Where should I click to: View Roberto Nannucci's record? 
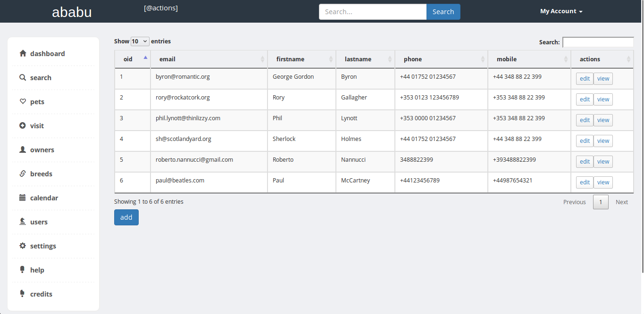point(603,162)
